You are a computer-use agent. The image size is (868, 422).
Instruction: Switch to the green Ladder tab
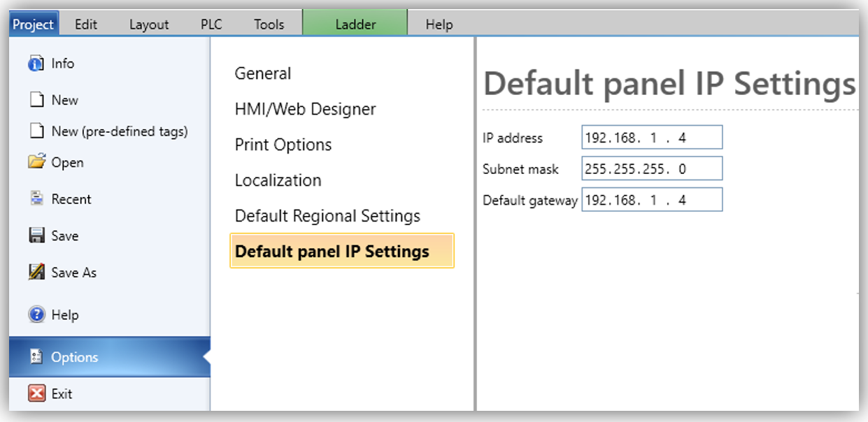355,24
